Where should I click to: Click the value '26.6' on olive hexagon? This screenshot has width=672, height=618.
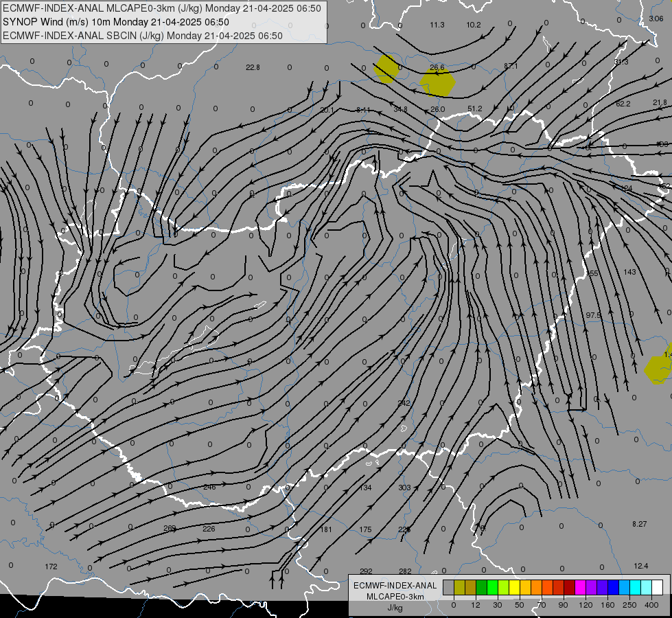pos(437,67)
